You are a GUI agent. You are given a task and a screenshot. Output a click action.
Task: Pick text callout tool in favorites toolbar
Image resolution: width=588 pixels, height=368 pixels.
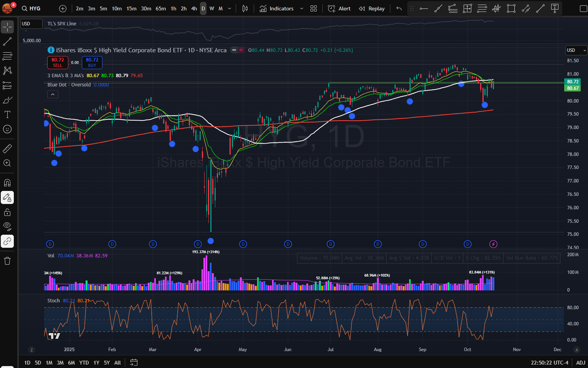point(555,8)
